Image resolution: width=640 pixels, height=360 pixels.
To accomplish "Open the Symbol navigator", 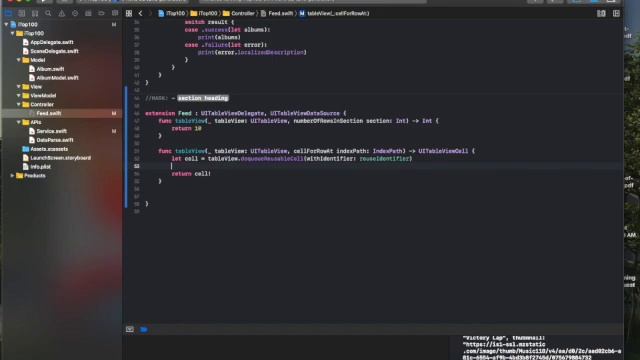I will (35, 13).
